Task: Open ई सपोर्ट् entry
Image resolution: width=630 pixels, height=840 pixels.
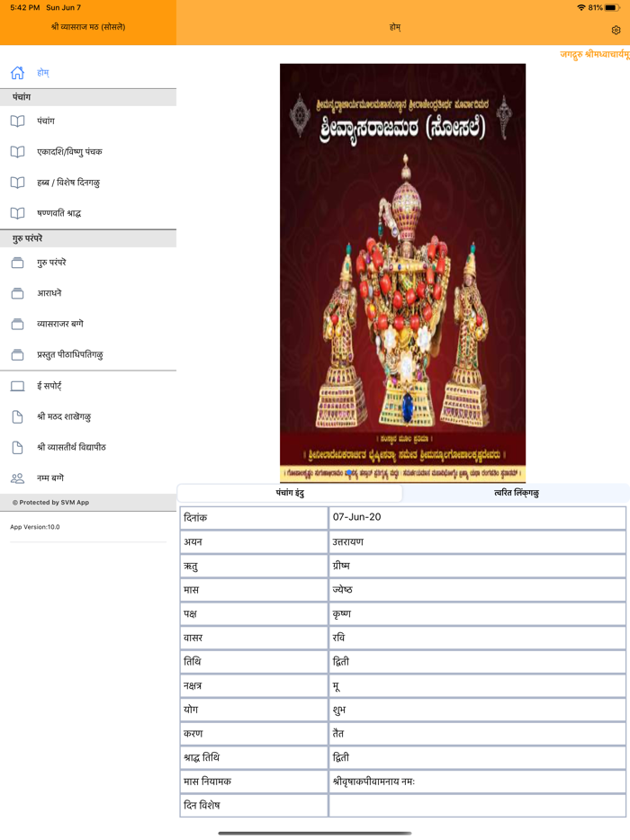Action: point(88,386)
